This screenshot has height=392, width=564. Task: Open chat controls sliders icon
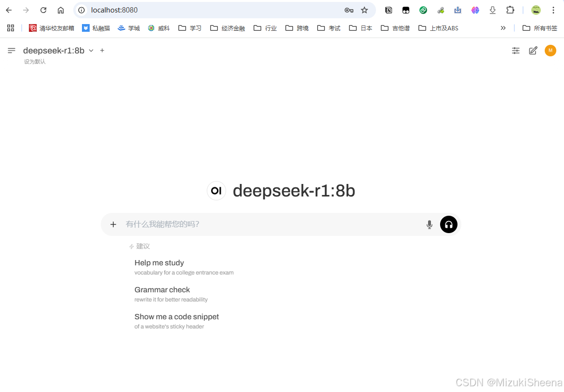point(516,51)
